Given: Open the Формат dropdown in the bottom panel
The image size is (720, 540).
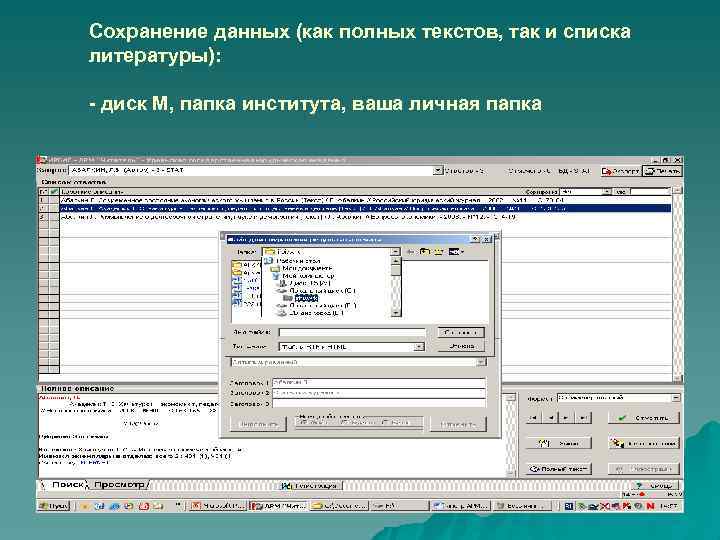Looking at the screenshot, I should coord(675,398).
